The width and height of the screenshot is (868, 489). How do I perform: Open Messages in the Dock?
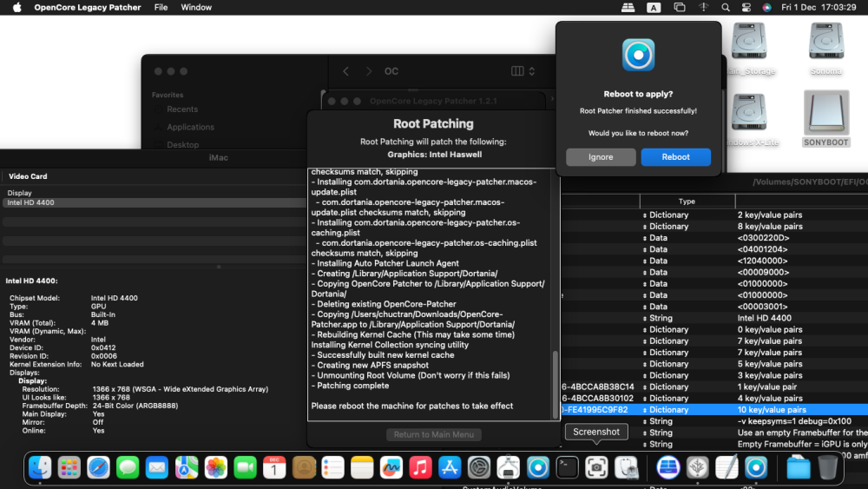coord(128,468)
